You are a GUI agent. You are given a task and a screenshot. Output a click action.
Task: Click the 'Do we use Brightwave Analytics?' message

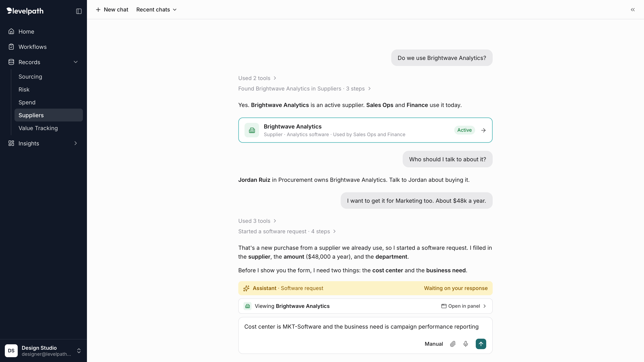coord(442,58)
